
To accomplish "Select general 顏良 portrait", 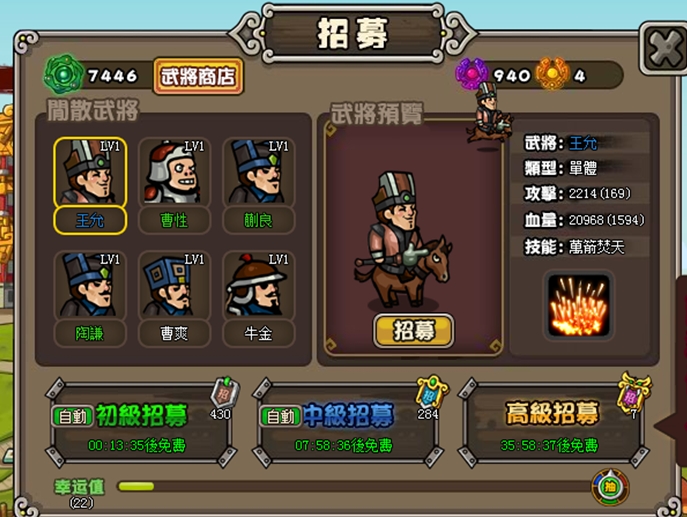I will point(259,172).
